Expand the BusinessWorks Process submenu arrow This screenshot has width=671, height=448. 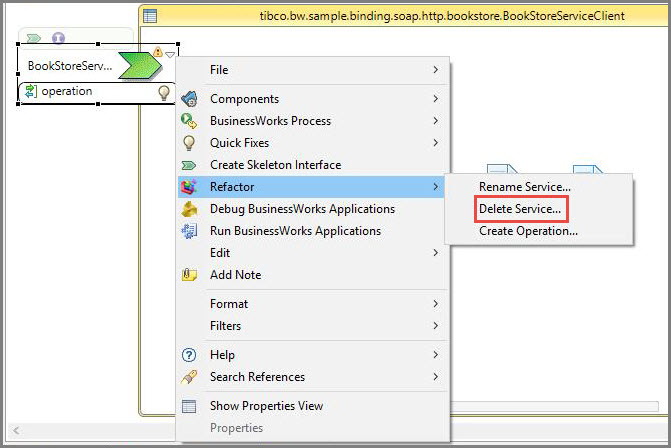pyautogui.click(x=436, y=121)
